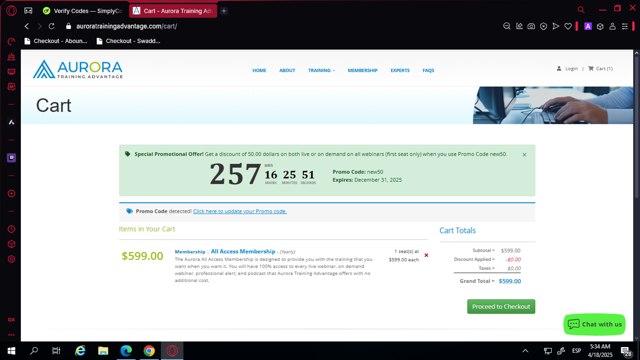This screenshot has height=360, width=640.
Task: Open the share page toolbar icon
Action: (519, 26)
